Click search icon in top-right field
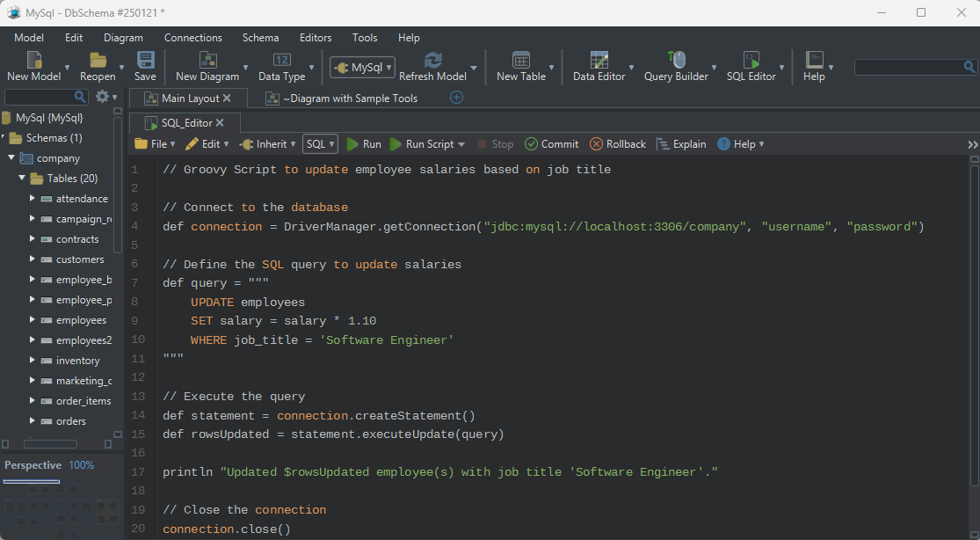Viewport: 980px width, 540px height. click(969, 67)
